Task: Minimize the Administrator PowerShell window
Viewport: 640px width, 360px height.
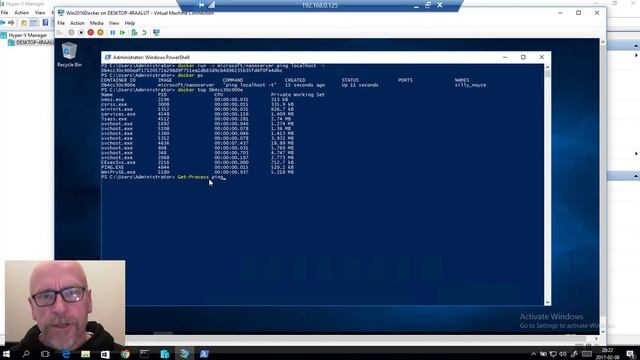Action: point(505,57)
